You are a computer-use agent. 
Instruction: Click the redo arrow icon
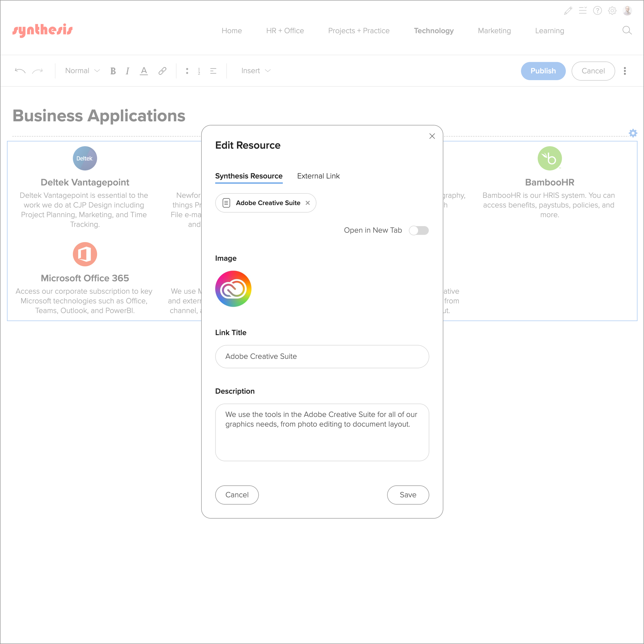[38, 71]
